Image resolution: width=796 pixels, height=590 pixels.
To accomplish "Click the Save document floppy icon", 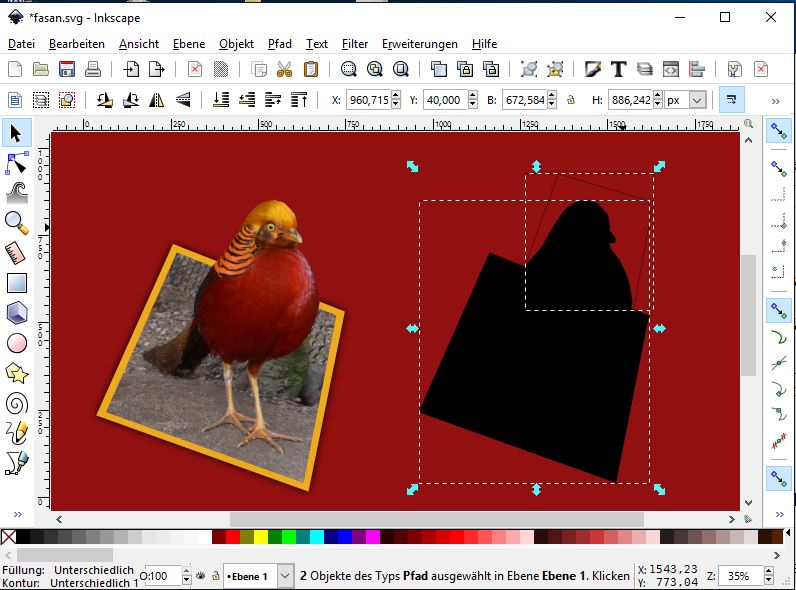I will coord(67,69).
